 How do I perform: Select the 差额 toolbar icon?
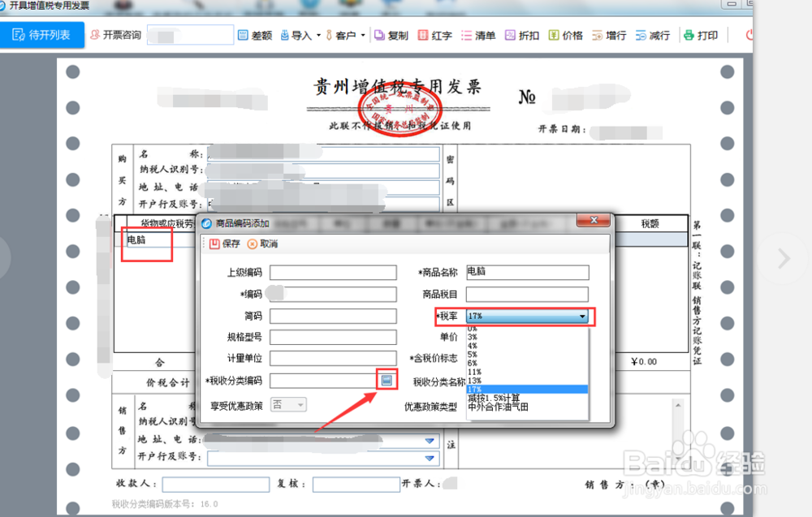(242, 35)
